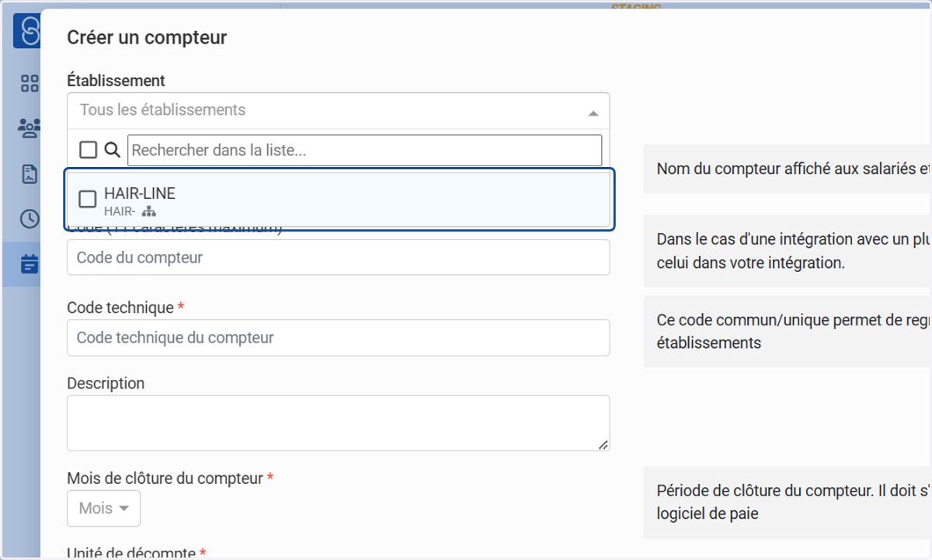Open the employees group icon in sidebar

[x=30, y=127]
